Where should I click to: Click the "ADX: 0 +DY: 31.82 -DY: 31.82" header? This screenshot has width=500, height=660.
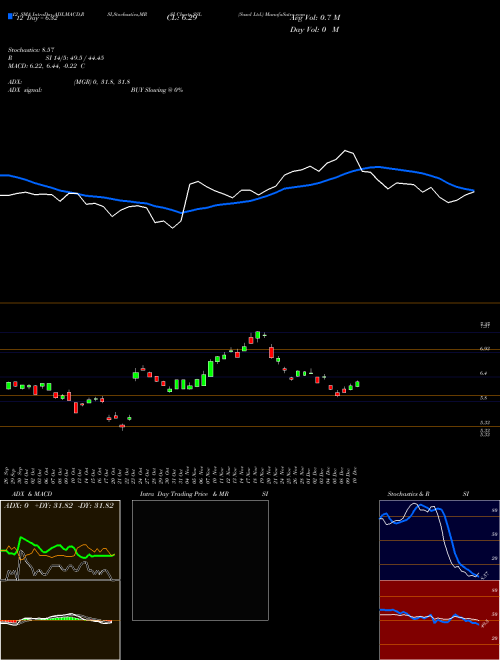click(59, 506)
